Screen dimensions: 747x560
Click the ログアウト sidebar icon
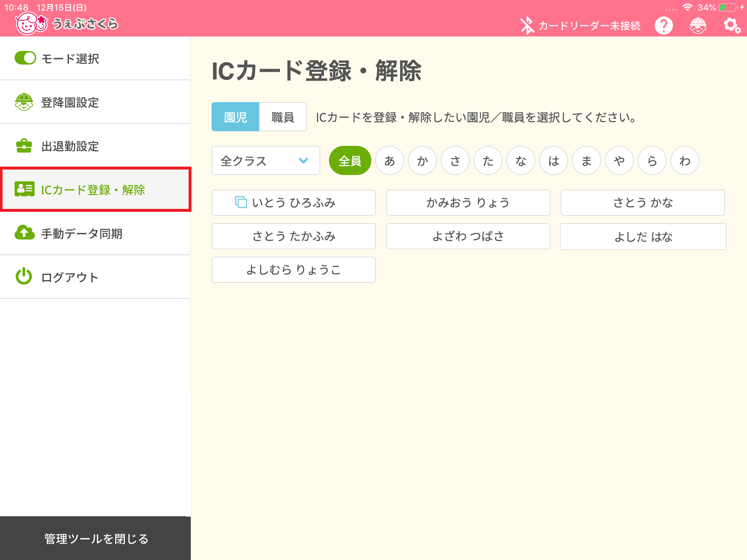pos(24,276)
